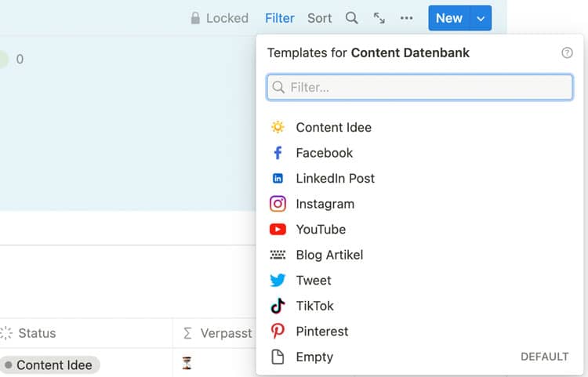Viewport: 588px width, 377px height.
Task: Open the Sort options
Action: point(319,18)
